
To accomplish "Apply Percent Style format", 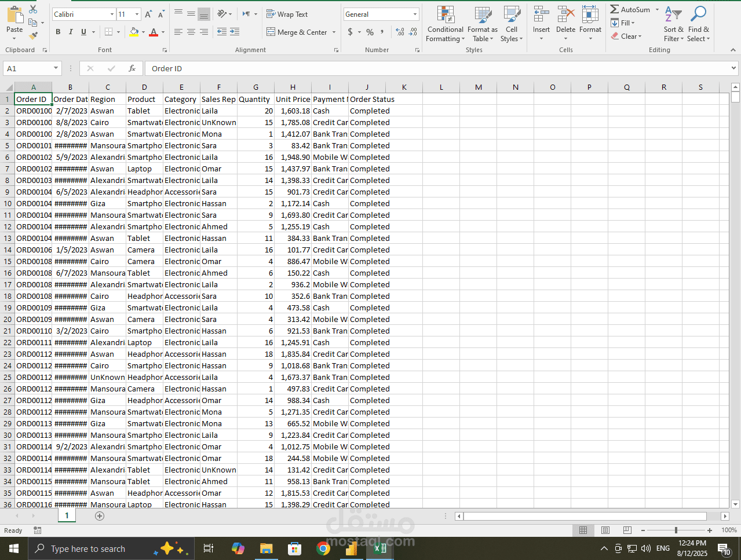I will (370, 32).
